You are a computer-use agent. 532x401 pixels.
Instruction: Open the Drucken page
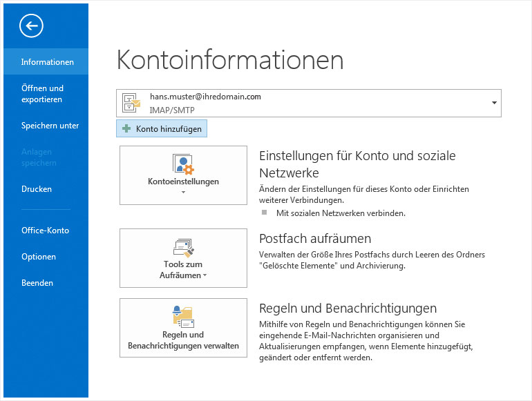[x=37, y=189]
